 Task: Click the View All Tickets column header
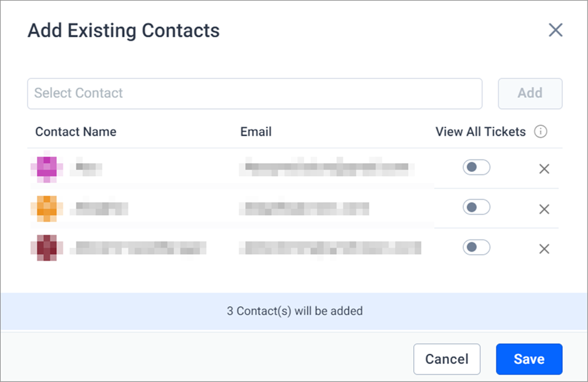coord(480,132)
